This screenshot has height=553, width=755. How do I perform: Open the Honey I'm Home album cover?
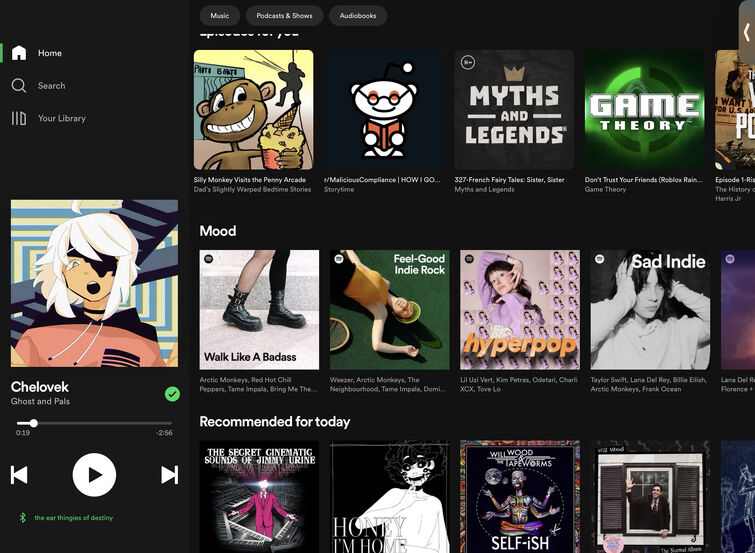coord(390,497)
